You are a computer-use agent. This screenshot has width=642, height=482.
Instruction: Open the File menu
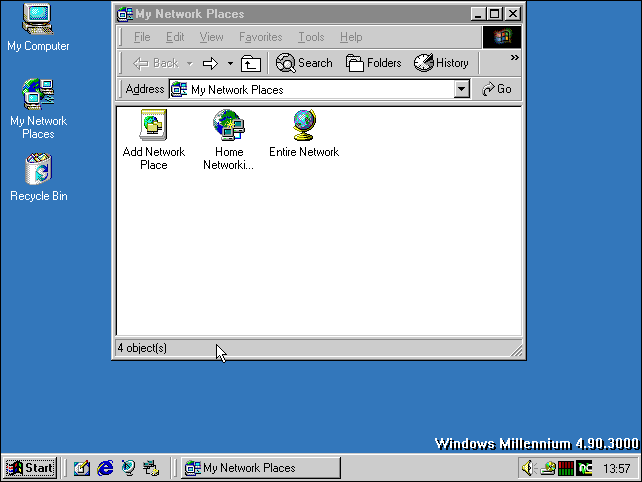point(142,37)
